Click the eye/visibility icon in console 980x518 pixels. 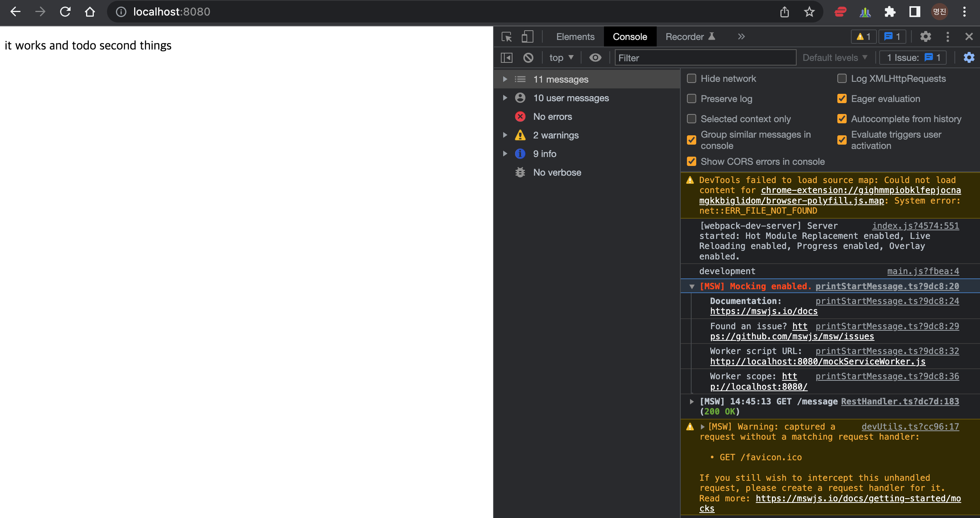pyautogui.click(x=594, y=58)
